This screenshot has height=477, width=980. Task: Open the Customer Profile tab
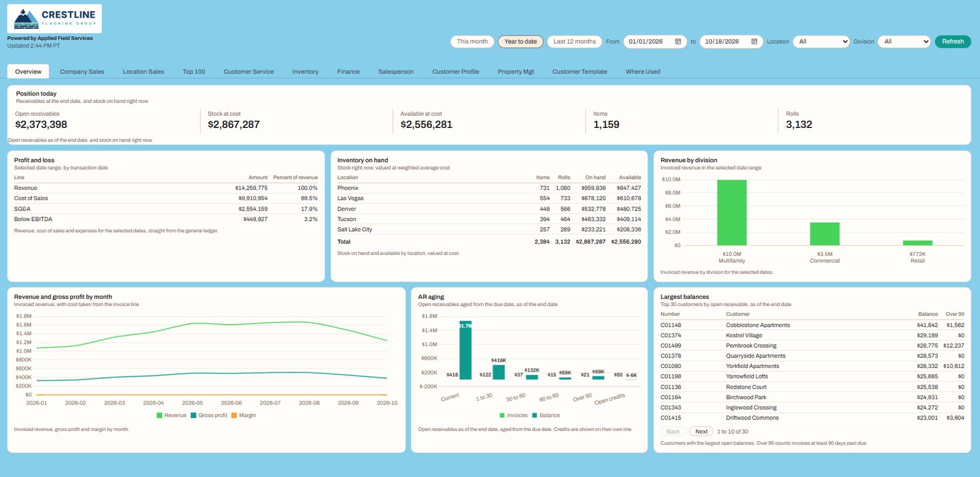(x=456, y=72)
